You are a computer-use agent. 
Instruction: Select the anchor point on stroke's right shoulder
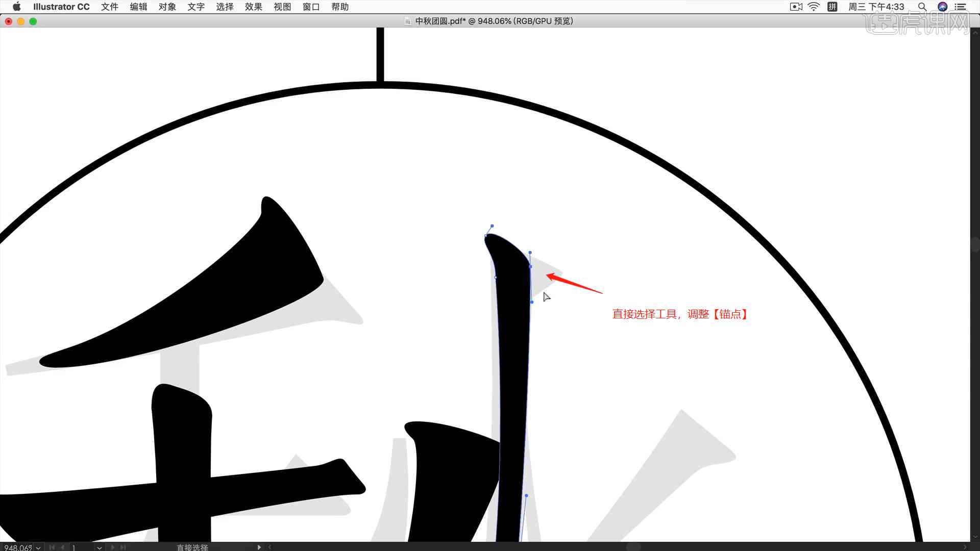tap(531, 266)
